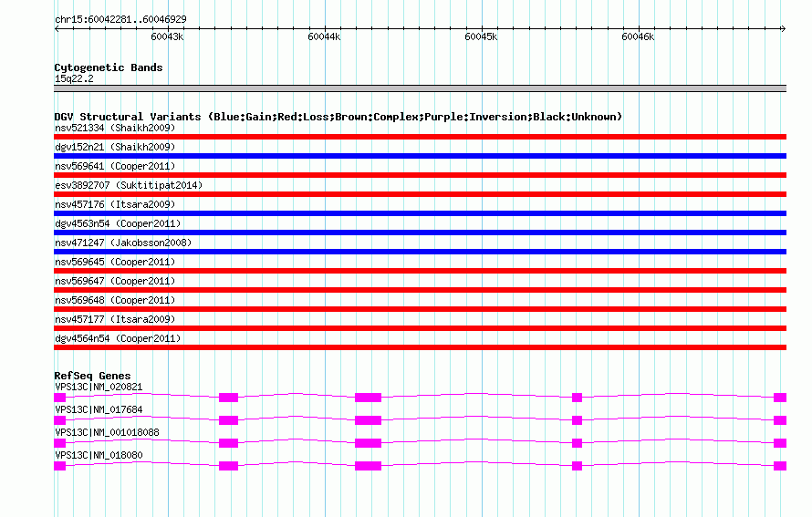Click the VPS13C|NM_017684 transcript label

pos(99,410)
